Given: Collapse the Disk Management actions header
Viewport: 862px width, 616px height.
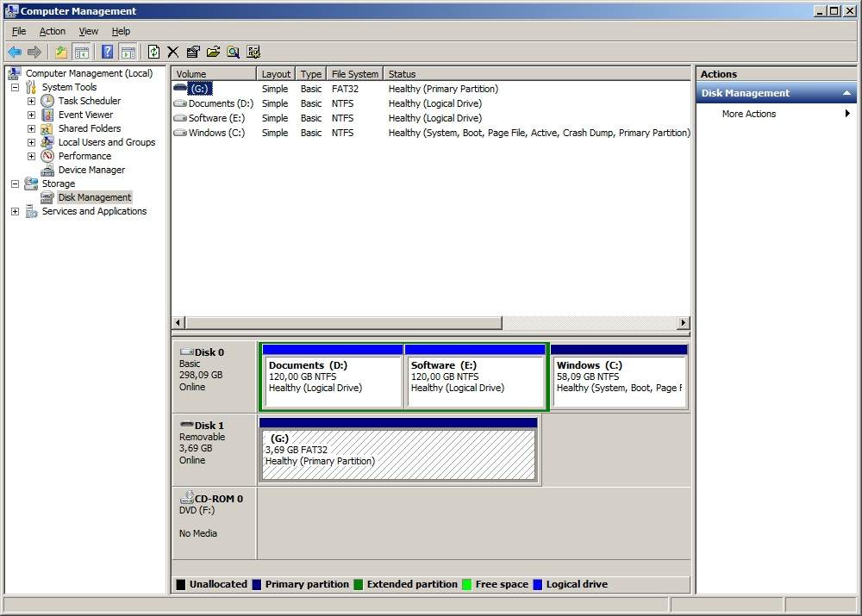Looking at the screenshot, I should (x=846, y=93).
